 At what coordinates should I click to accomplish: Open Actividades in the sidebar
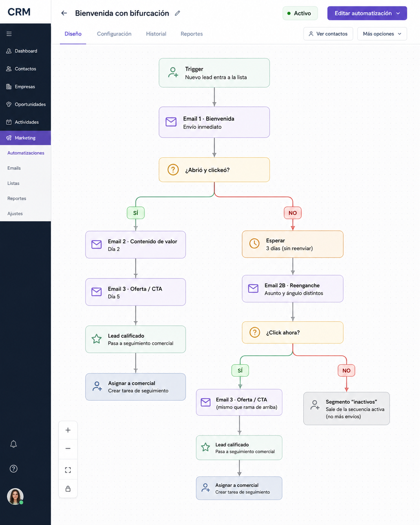25,122
